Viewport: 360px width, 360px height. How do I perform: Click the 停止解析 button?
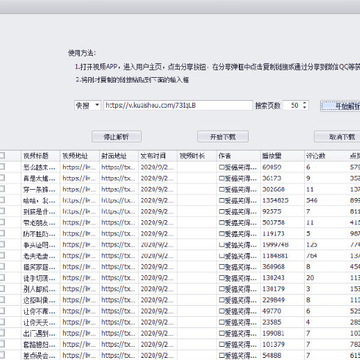(x=117, y=137)
